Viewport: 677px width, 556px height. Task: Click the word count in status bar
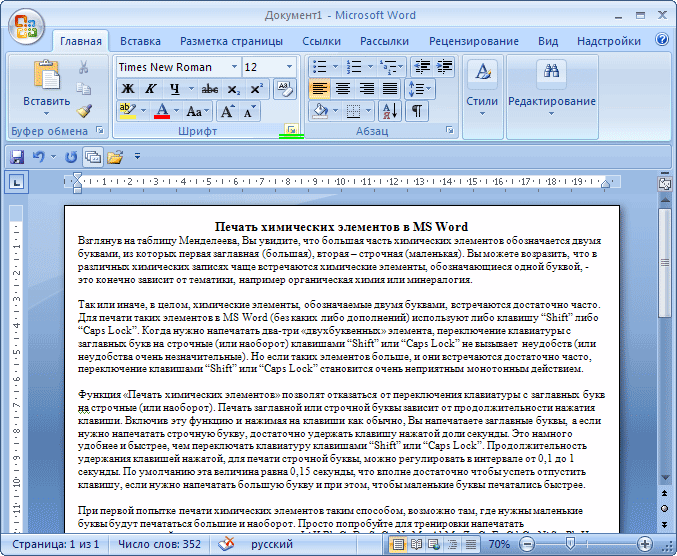(x=159, y=544)
